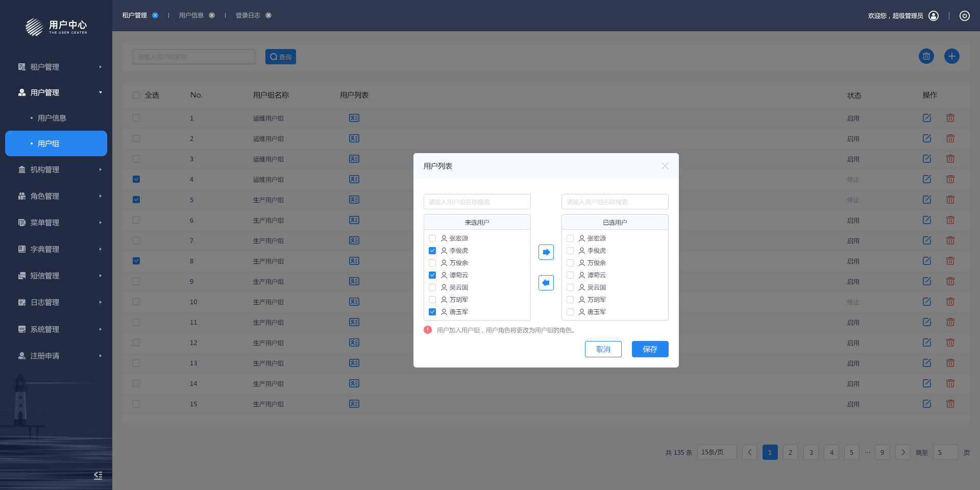Expand the 机构管理 sidebar menu

click(x=56, y=169)
